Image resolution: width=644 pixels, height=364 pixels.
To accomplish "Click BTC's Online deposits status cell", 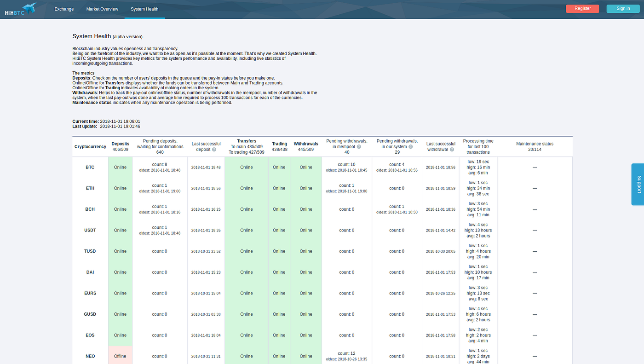I will (121, 167).
